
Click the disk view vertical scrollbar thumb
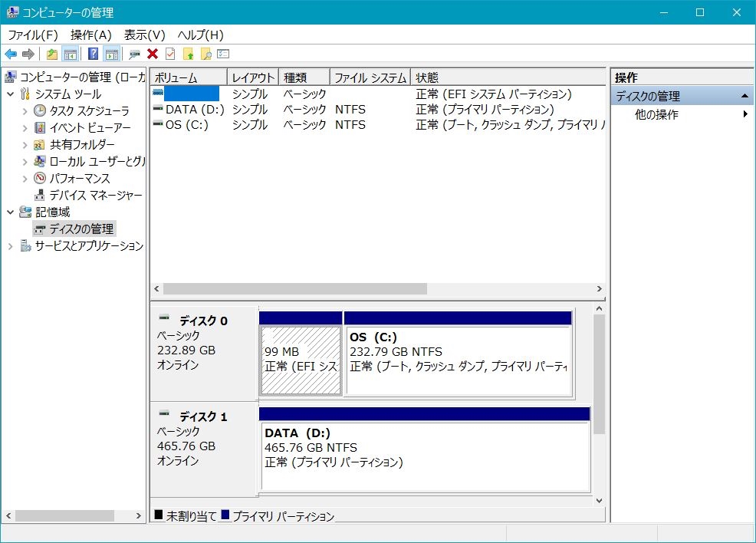click(600, 374)
